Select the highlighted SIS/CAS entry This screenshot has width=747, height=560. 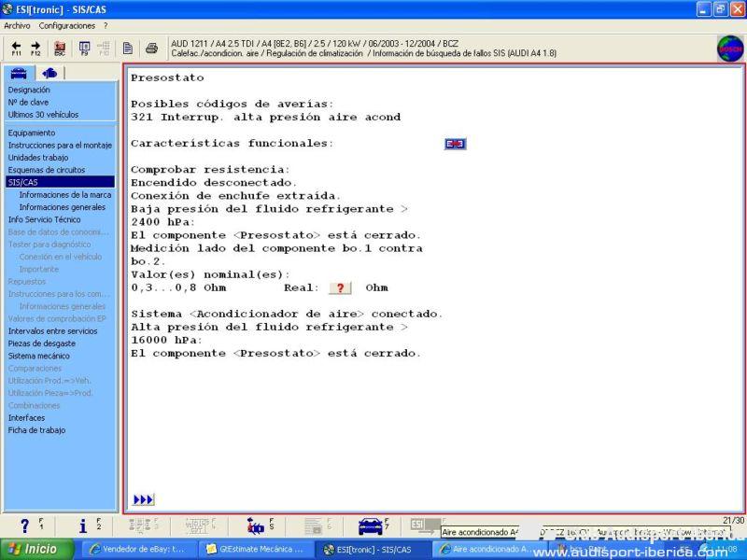60,182
